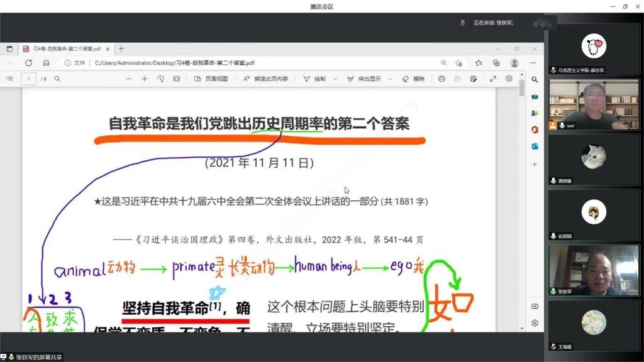Click the fit-to-width page icon
The height and width of the screenshot is (362, 644).
click(177, 79)
